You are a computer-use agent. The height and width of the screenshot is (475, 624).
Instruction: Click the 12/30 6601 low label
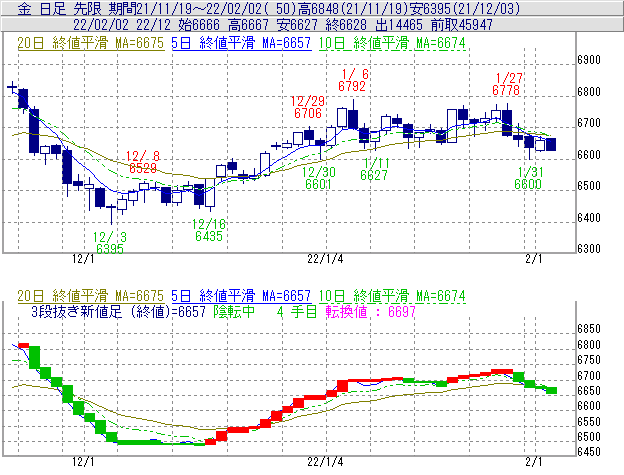click(x=318, y=178)
